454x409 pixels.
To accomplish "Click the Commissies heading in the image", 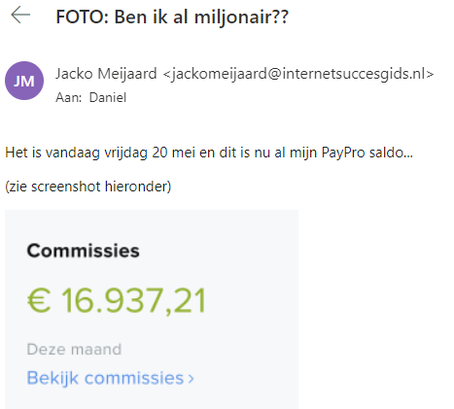I will (83, 251).
